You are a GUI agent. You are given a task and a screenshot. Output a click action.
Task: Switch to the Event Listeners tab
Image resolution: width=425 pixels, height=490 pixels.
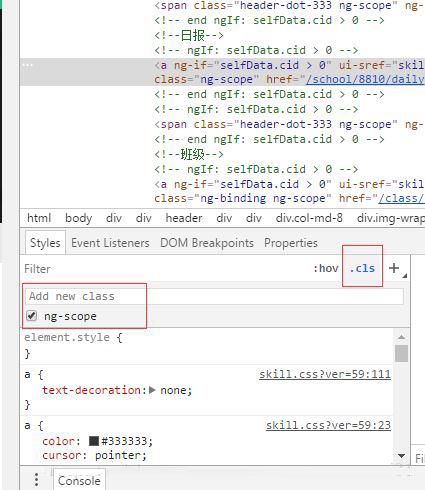110,243
